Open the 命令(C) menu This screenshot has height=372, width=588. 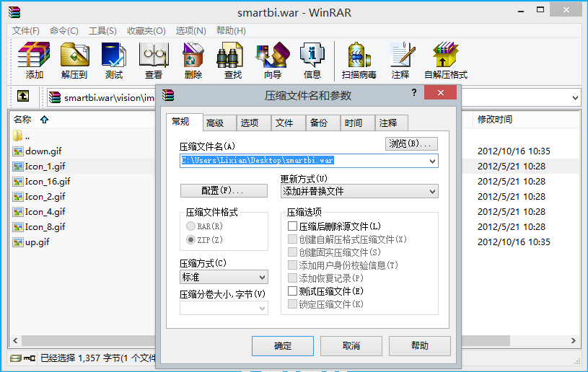[64, 31]
